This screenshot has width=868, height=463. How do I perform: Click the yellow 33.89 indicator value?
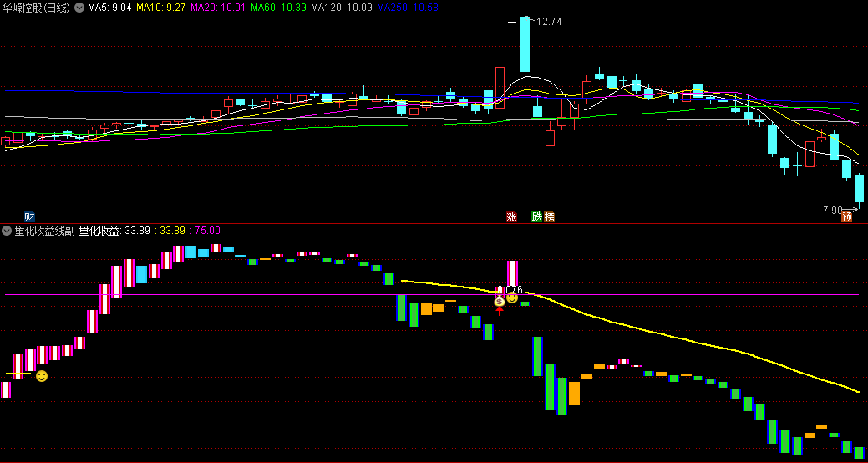pyautogui.click(x=170, y=231)
